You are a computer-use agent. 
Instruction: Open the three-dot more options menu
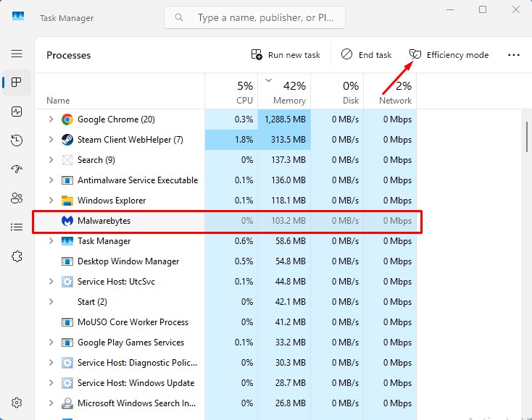(x=514, y=55)
